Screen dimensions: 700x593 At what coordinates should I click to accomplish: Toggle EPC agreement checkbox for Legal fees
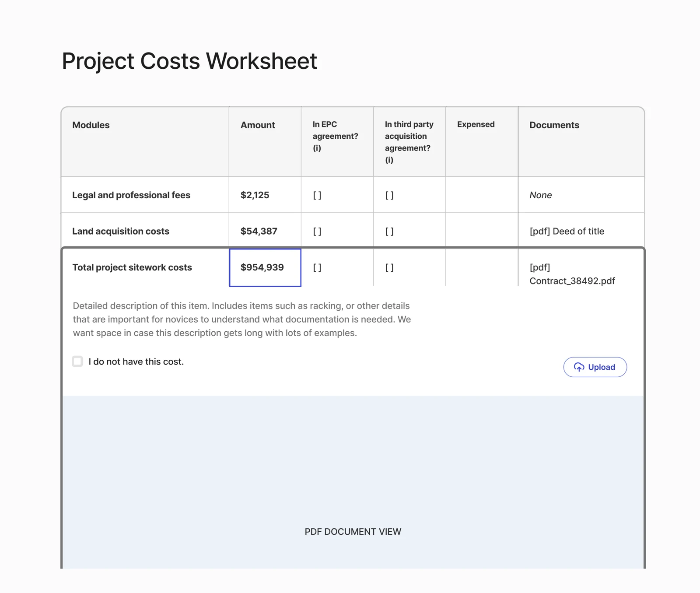point(317,195)
